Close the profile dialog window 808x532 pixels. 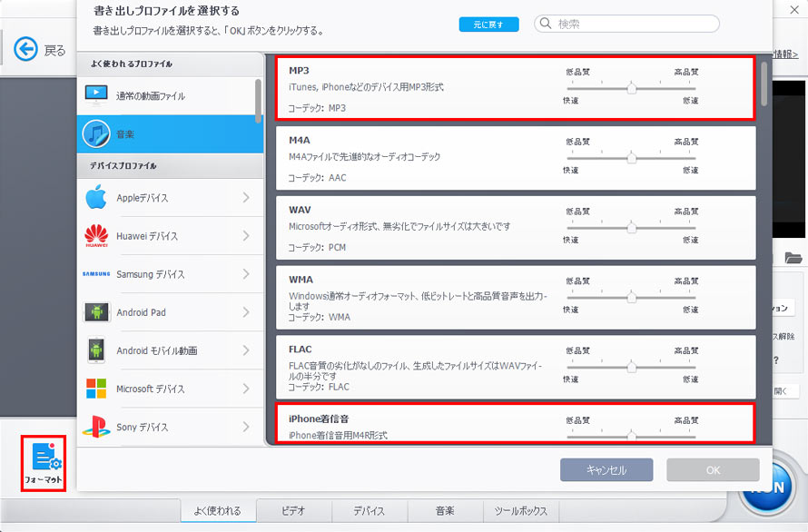coord(794,10)
